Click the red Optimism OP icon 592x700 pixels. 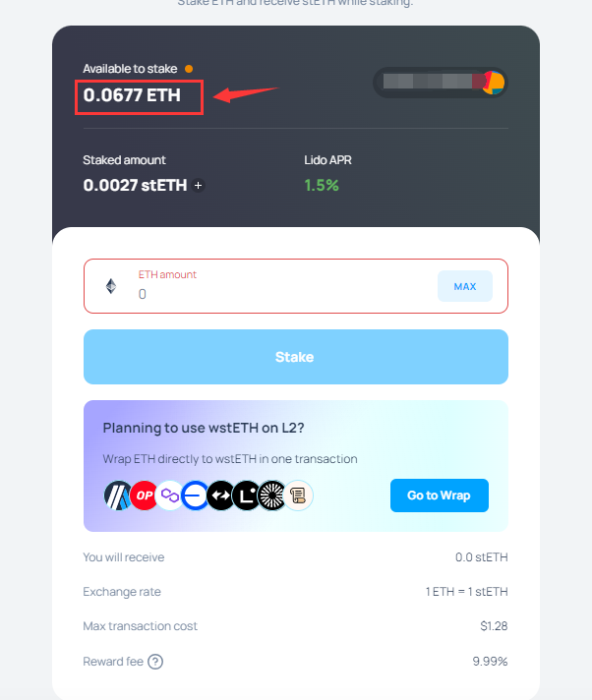coord(145,496)
